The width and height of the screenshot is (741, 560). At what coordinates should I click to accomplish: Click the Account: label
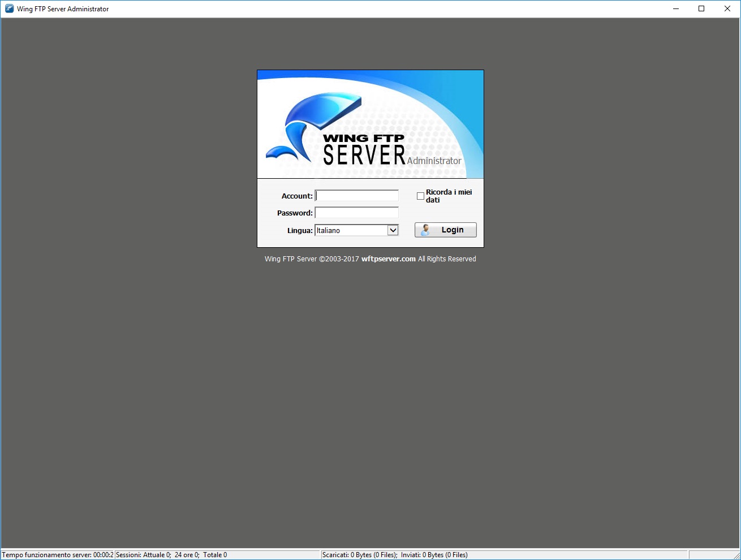[x=297, y=196]
